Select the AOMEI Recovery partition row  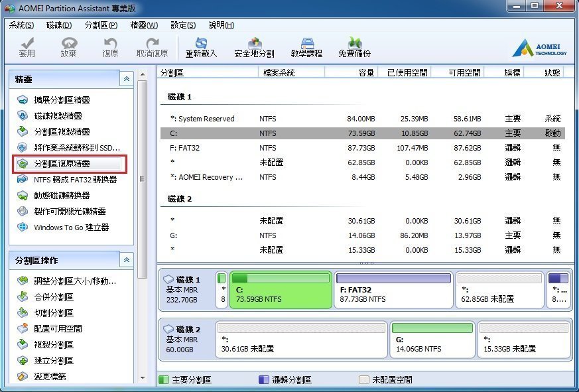pyautogui.click(x=363, y=177)
